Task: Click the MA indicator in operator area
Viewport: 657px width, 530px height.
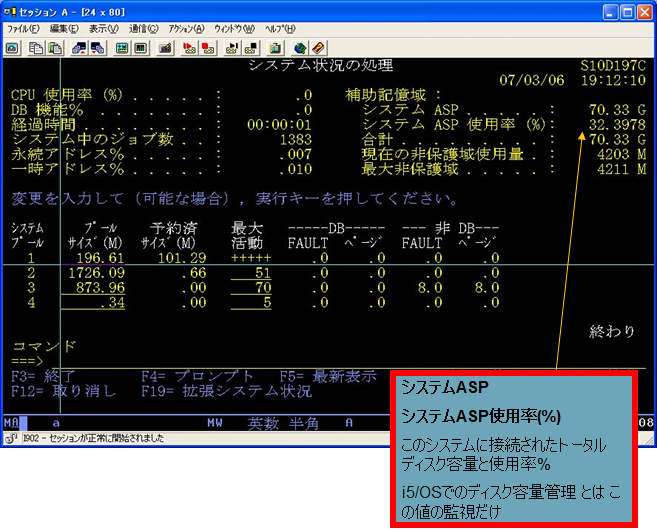Action: [11, 423]
